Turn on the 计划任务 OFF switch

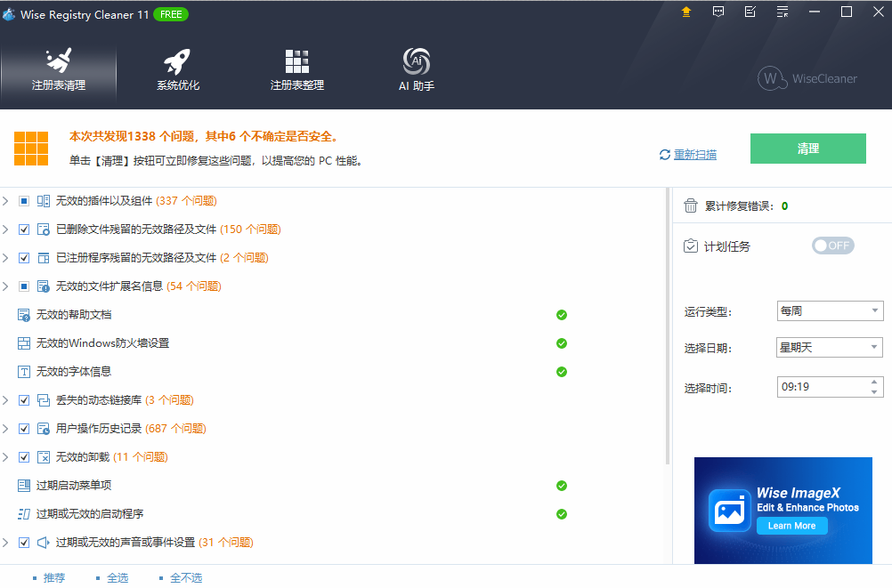(x=832, y=246)
